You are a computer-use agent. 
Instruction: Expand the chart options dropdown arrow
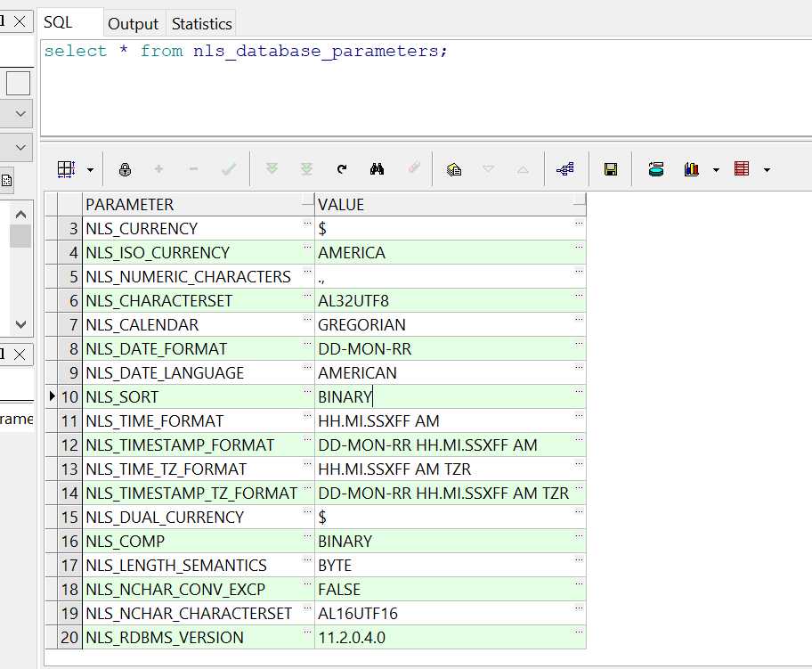[x=716, y=170]
